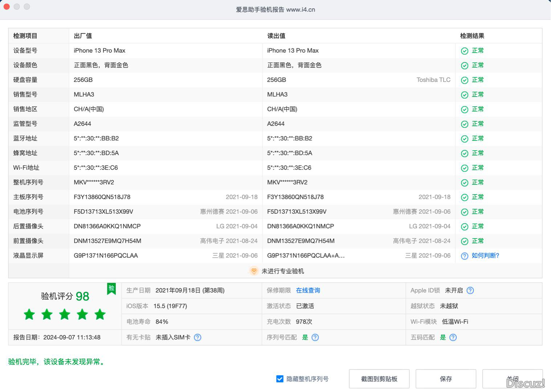The width and height of the screenshot is (551, 392).
Task: Click the green check icon in 蜂窝地址 row
Action: point(464,154)
